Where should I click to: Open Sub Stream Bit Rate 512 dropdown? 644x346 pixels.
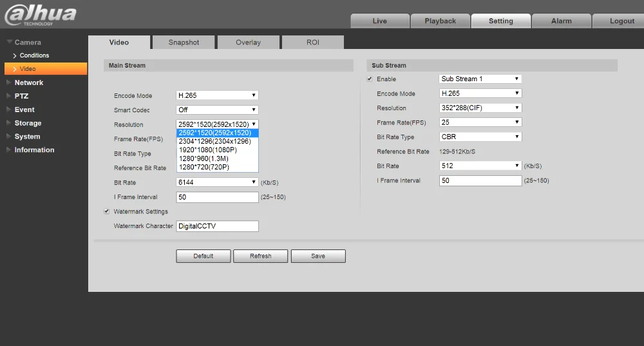(480, 166)
